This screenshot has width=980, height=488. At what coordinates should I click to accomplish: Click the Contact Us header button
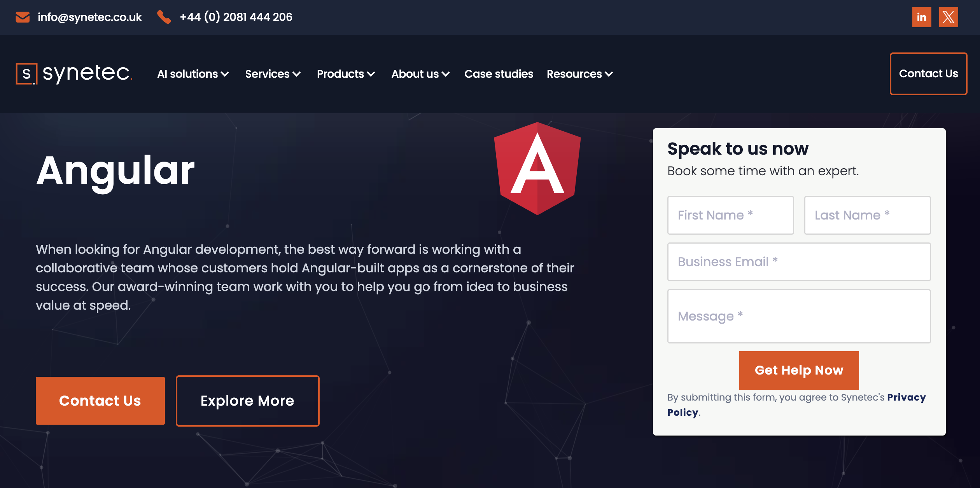click(928, 74)
